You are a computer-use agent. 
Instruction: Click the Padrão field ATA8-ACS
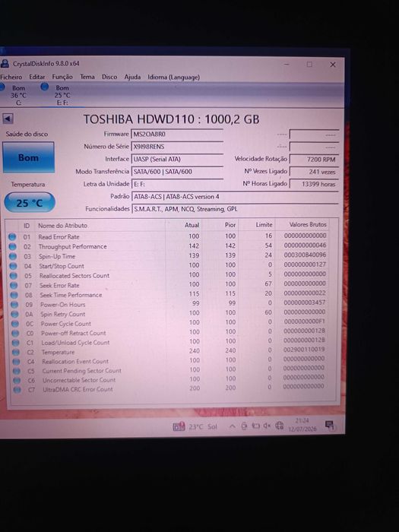(x=235, y=196)
